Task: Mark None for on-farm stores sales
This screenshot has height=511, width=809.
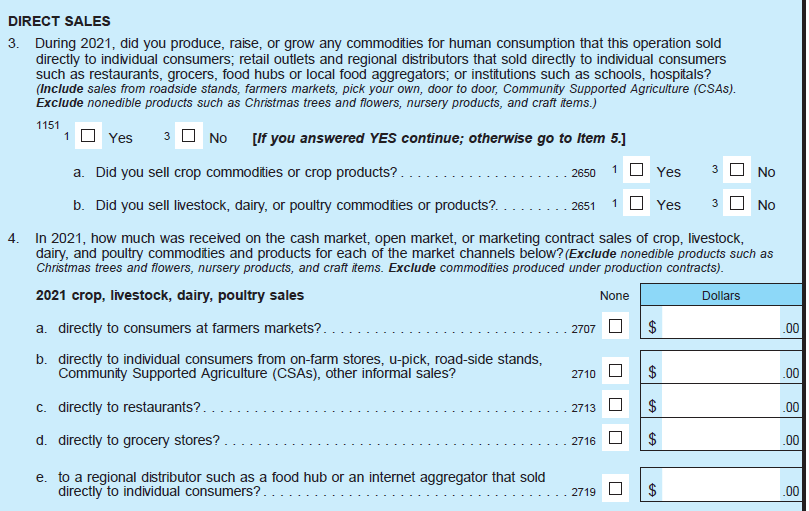Action: [615, 372]
